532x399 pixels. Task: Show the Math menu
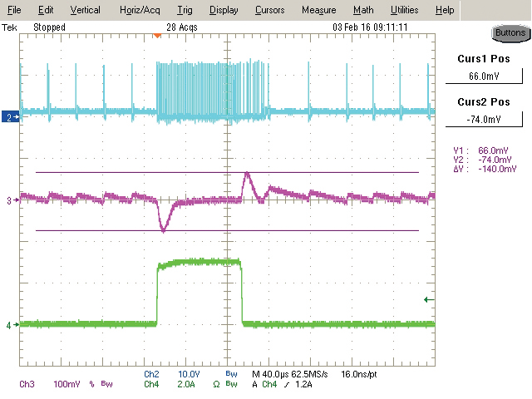pyautogui.click(x=362, y=10)
